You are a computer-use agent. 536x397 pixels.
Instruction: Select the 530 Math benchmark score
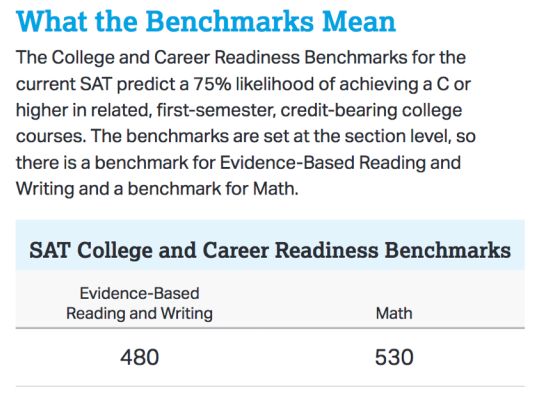point(394,357)
